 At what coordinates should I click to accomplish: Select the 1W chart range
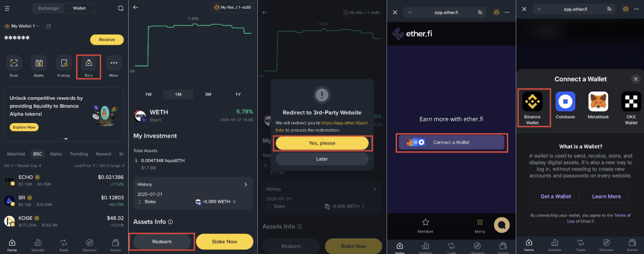149,94
